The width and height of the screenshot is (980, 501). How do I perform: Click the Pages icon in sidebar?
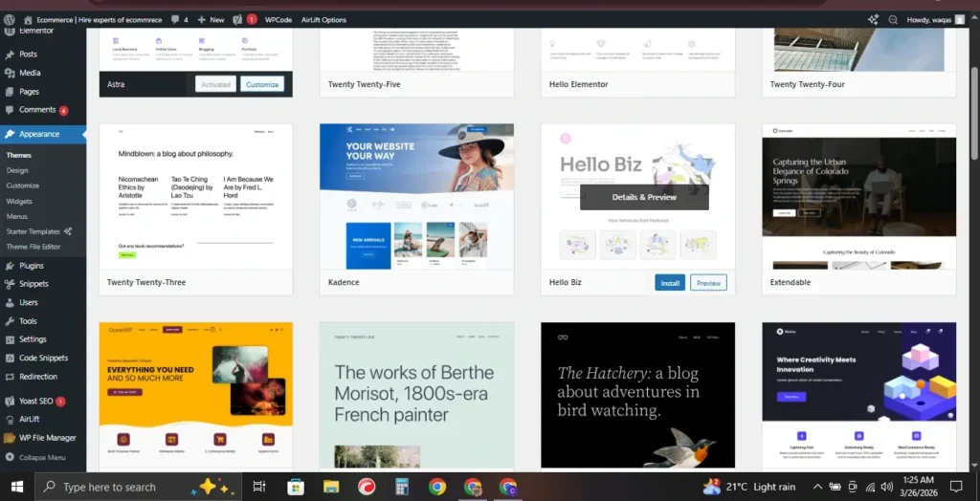point(10,92)
